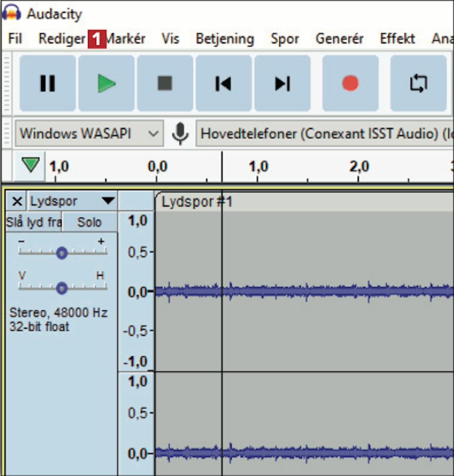
Task: Click the 32-bit float format text
Action: pos(39,327)
